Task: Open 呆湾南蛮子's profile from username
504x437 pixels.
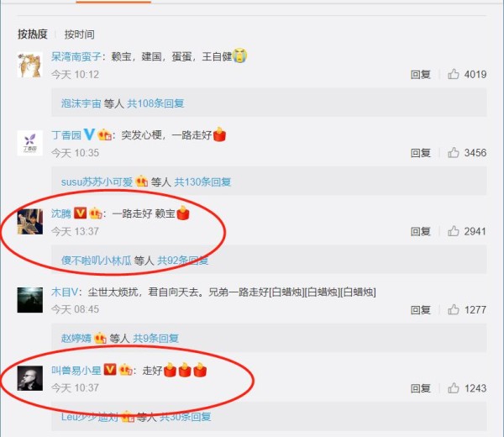Action: pos(76,56)
